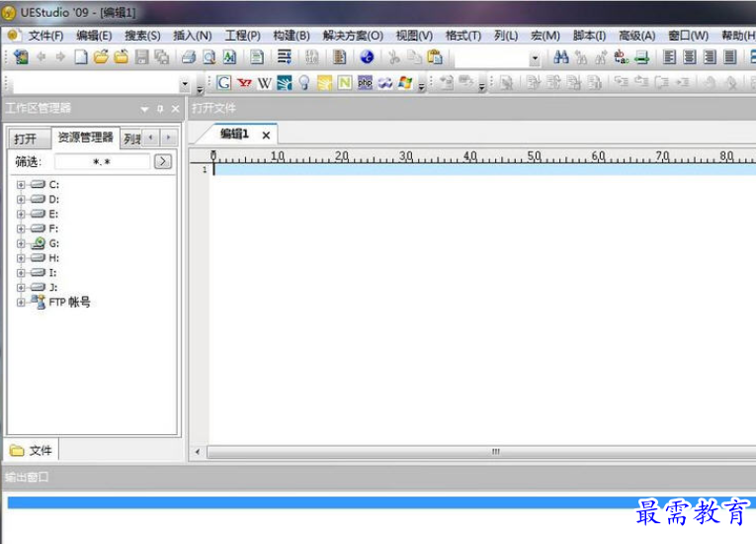The image size is (756, 544).
Task: Align text left via toolbar icon
Action: click(x=669, y=57)
